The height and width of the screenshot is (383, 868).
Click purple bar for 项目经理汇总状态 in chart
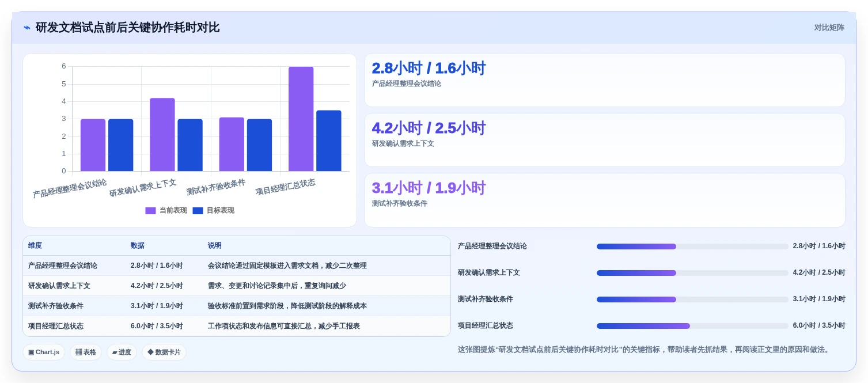tap(301, 119)
